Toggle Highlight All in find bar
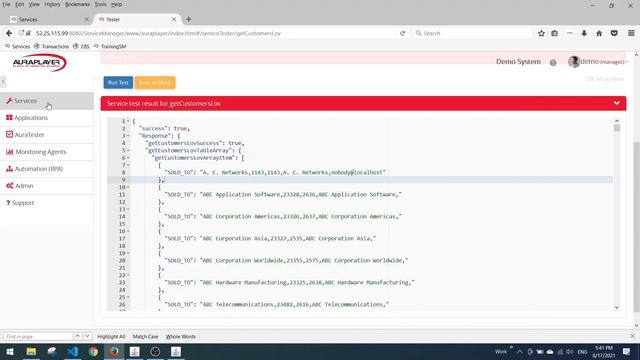The height and width of the screenshot is (360, 640). coord(111,336)
